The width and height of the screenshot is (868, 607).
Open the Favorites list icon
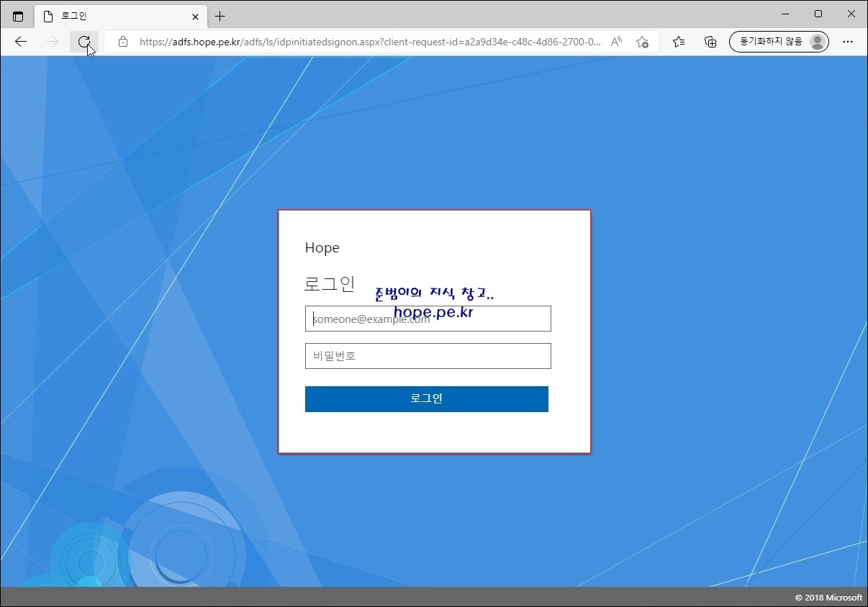click(x=679, y=42)
